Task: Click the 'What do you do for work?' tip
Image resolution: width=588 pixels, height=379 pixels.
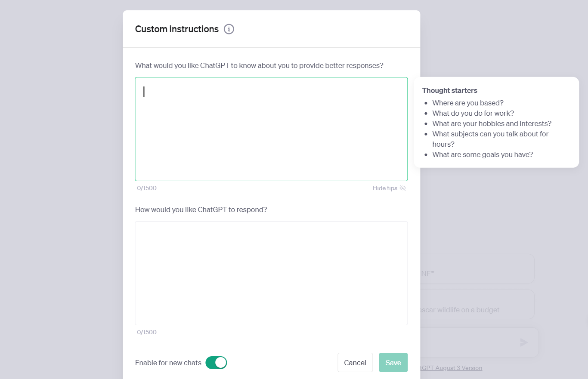Action: [473, 113]
